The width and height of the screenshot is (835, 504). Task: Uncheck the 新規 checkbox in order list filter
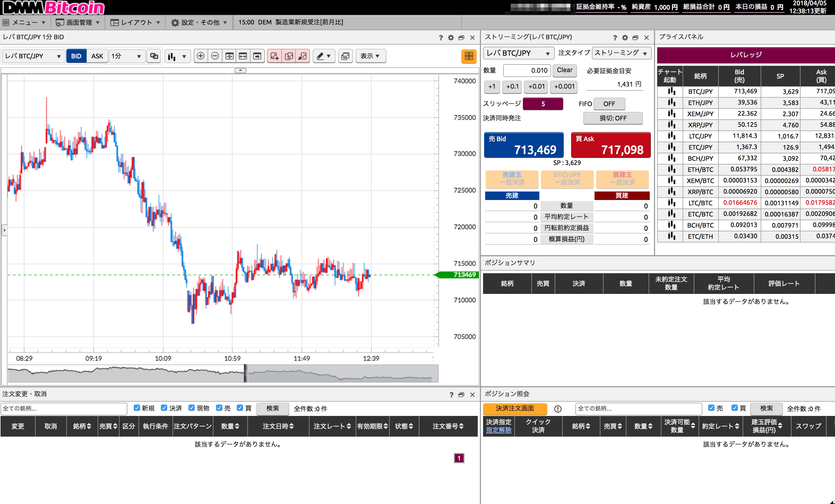[x=137, y=408]
